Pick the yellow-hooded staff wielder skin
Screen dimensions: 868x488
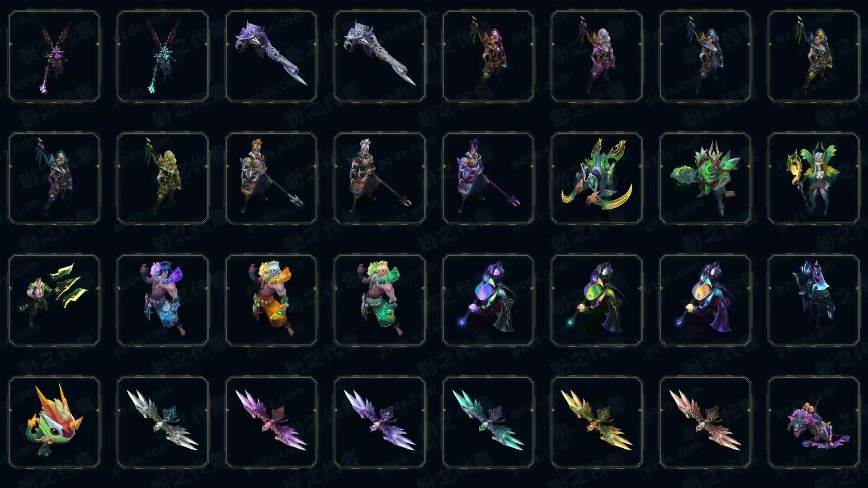tap(814, 56)
